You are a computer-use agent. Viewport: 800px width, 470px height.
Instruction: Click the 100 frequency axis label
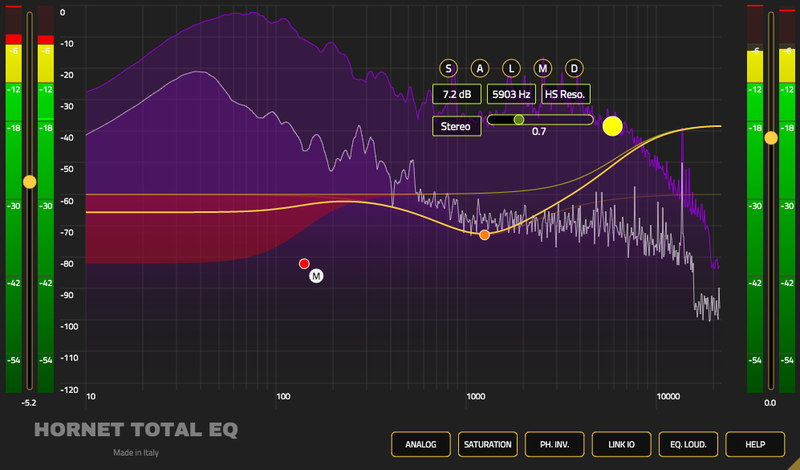(283, 397)
